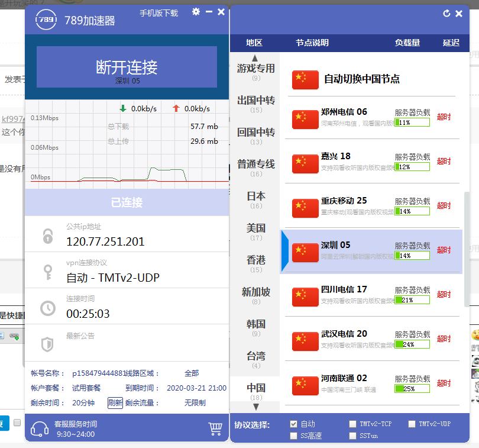Screen dimensions: 479x448
Task: Click the 12% load bar of 嘉兴 18
Action: (x=412, y=167)
